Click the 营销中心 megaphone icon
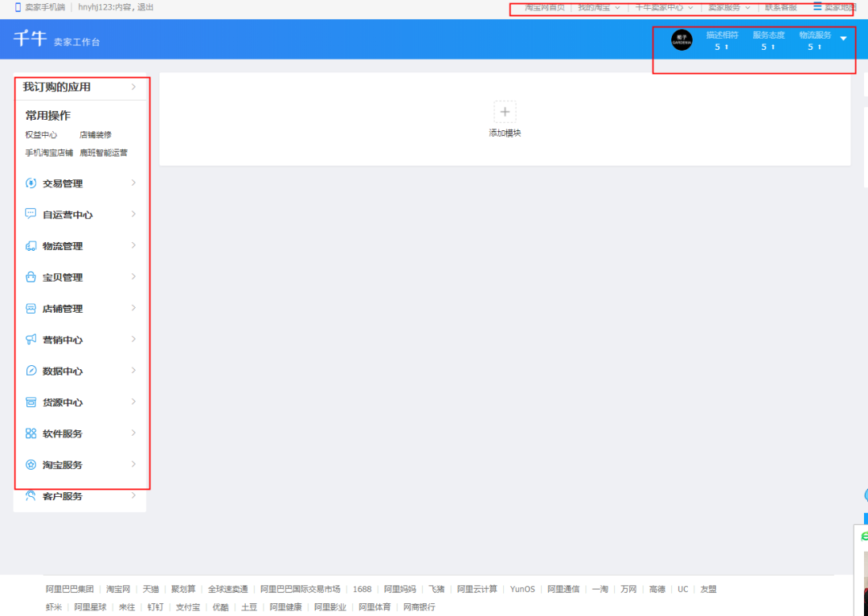Viewport: 868px width, 616px height. coord(31,340)
